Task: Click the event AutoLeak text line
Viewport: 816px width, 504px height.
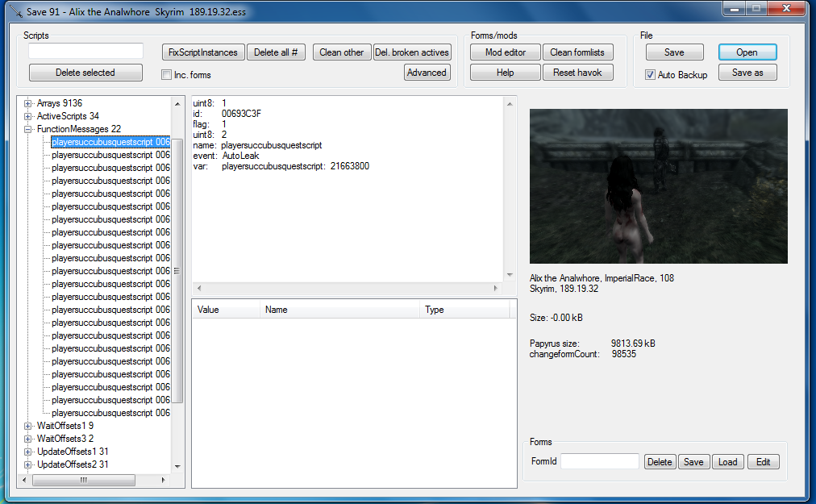Action: point(226,156)
